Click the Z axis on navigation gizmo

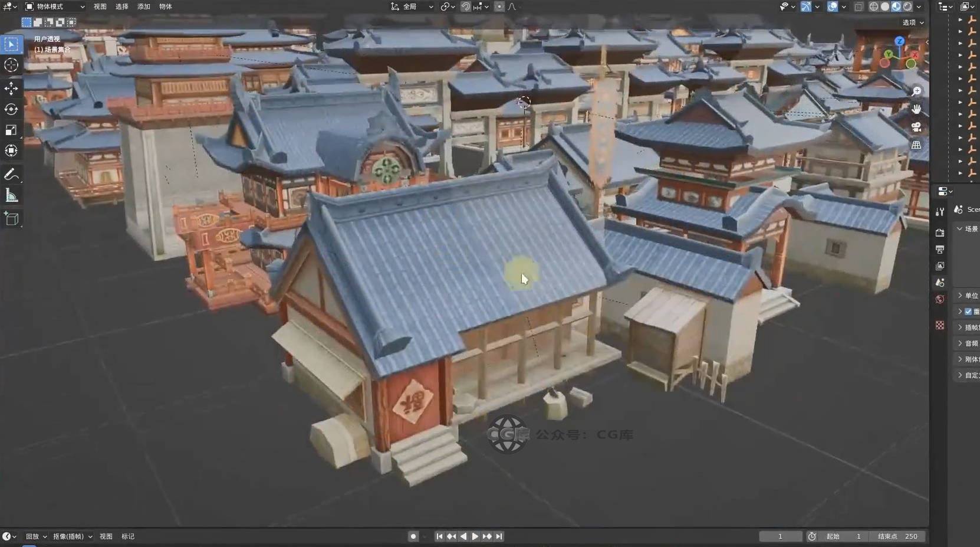pos(899,41)
